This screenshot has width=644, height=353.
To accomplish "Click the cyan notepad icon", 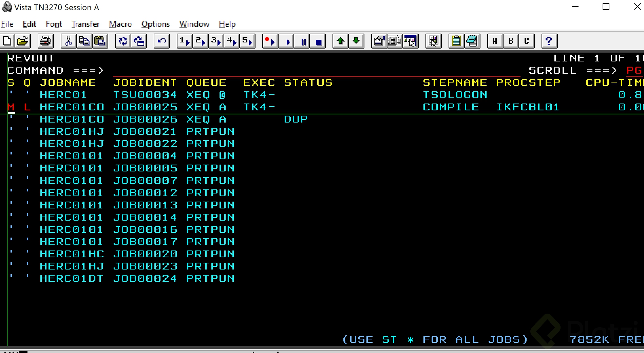I will coord(472,41).
